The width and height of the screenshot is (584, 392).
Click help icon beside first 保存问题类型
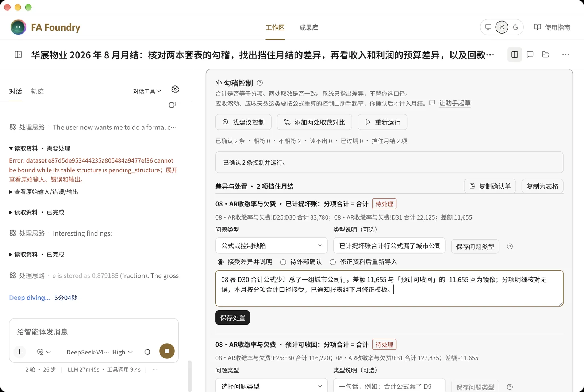coord(510,247)
